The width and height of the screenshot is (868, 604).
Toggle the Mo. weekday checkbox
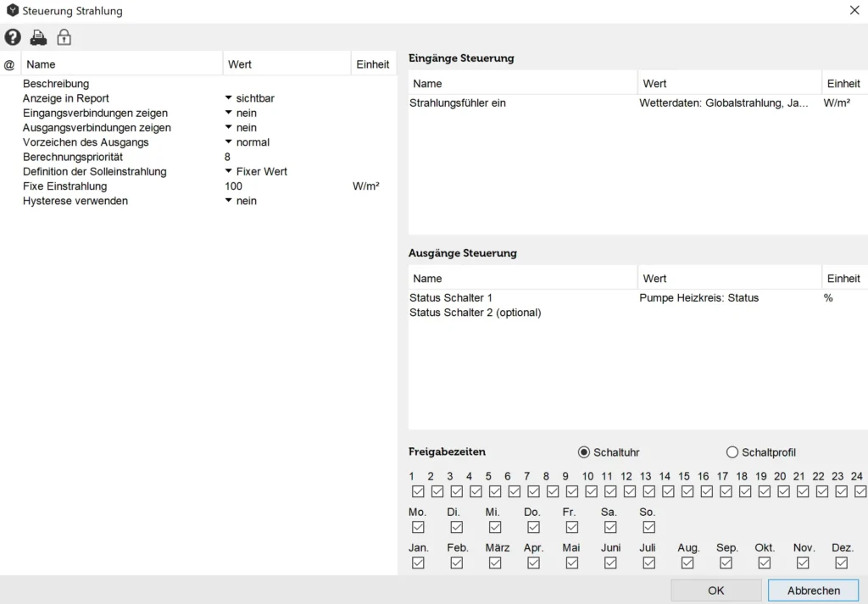point(418,527)
